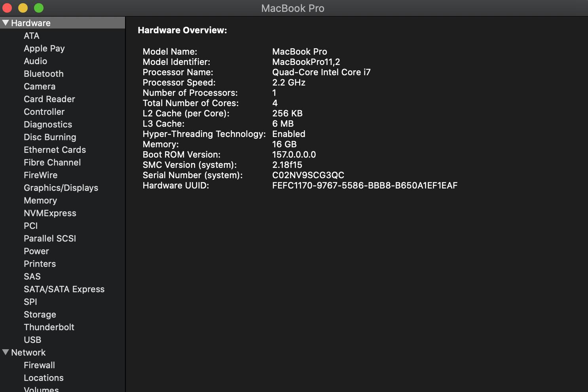The width and height of the screenshot is (588, 392).
Task: Show PCI hardware details
Action: tap(30, 226)
